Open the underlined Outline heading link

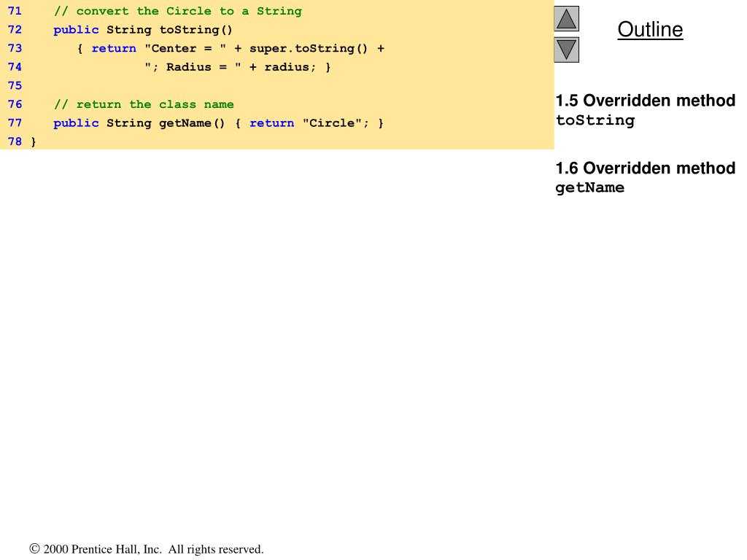coord(650,29)
